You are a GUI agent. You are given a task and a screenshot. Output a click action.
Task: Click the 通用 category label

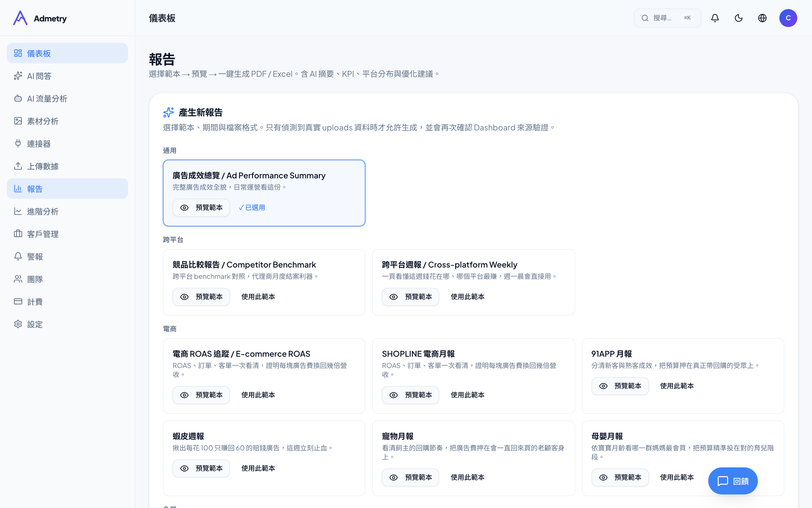pos(170,150)
